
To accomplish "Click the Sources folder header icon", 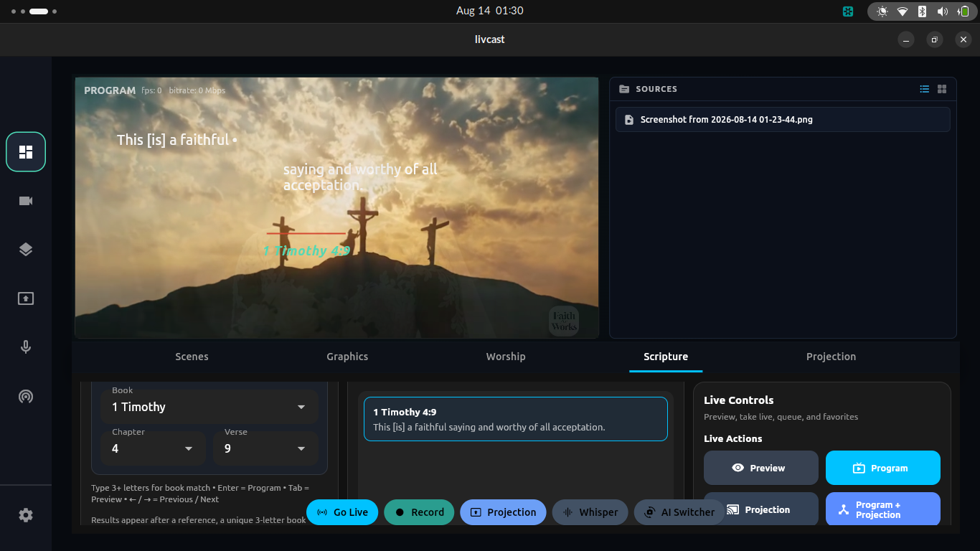I will tap(624, 89).
